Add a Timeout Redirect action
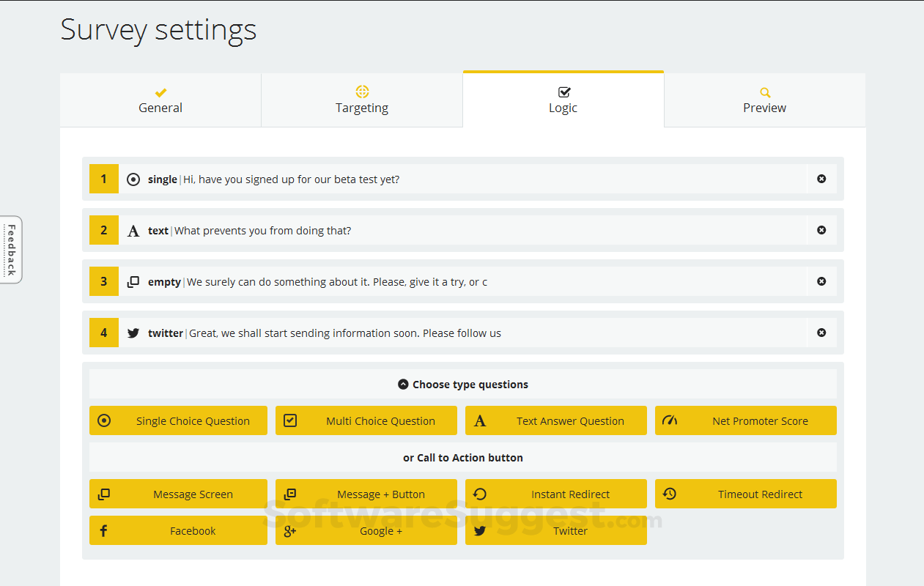The image size is (924, 586). tap(745, 494)
